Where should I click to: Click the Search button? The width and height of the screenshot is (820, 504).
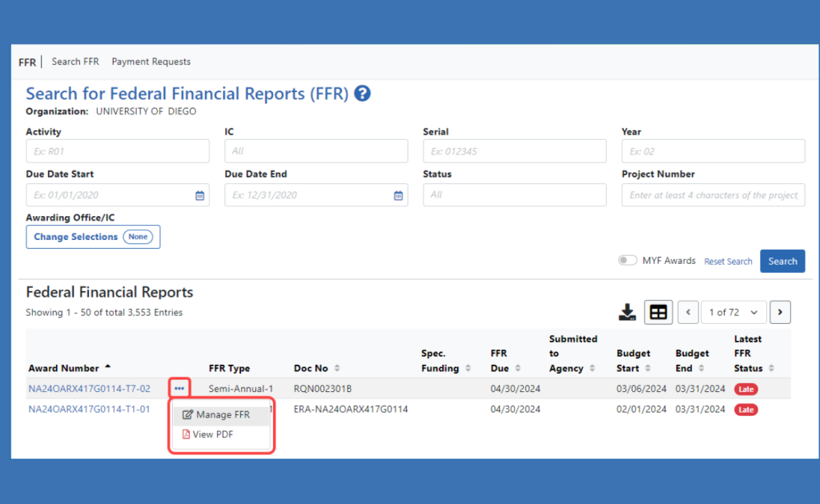pos(782,261)
